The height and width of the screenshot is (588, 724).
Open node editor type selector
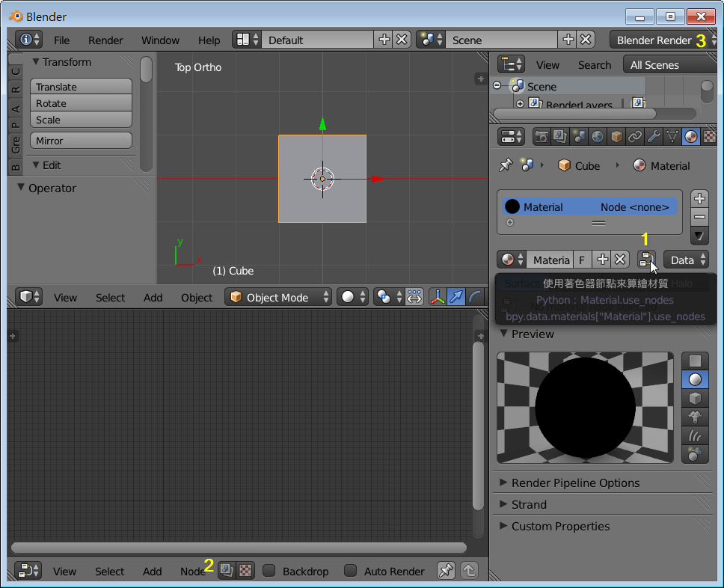pyautogui.click(x=28, y=571)
